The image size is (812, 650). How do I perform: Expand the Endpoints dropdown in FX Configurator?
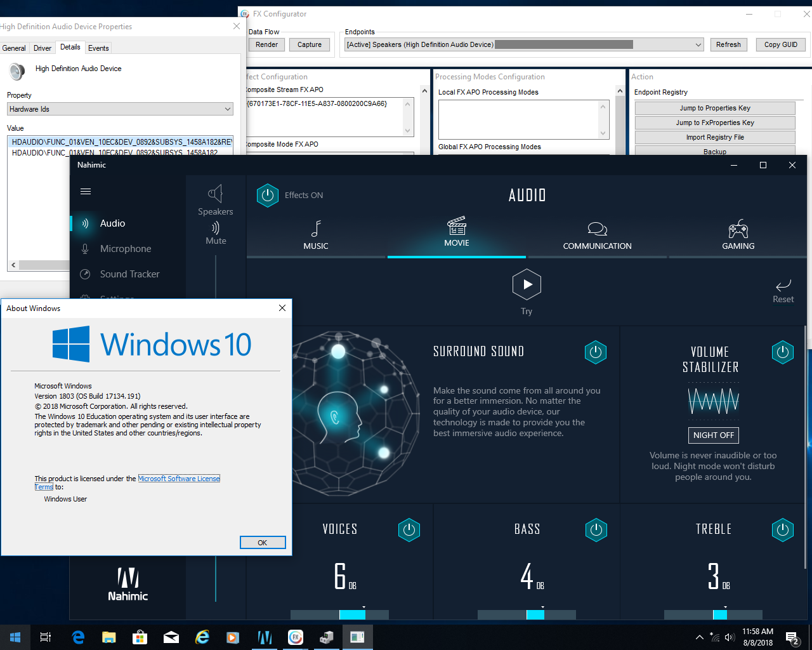(x=698, y=44)
